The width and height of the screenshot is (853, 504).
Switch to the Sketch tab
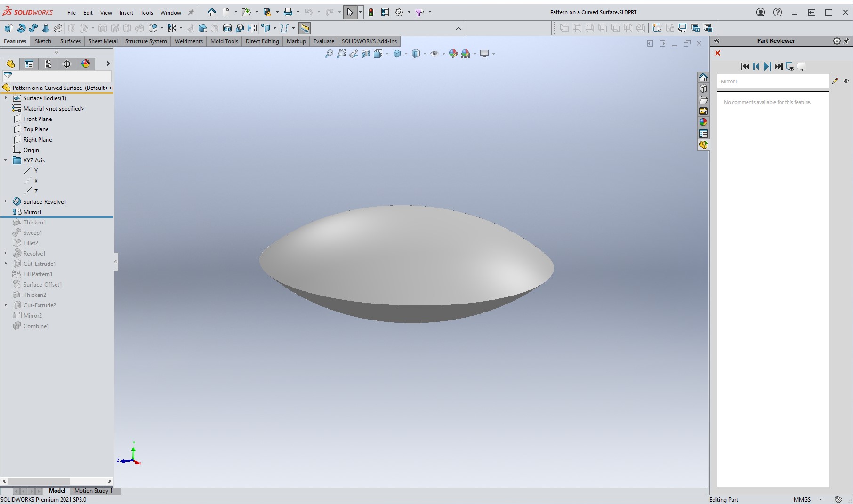pyautogui.click(x=43, y=41)
